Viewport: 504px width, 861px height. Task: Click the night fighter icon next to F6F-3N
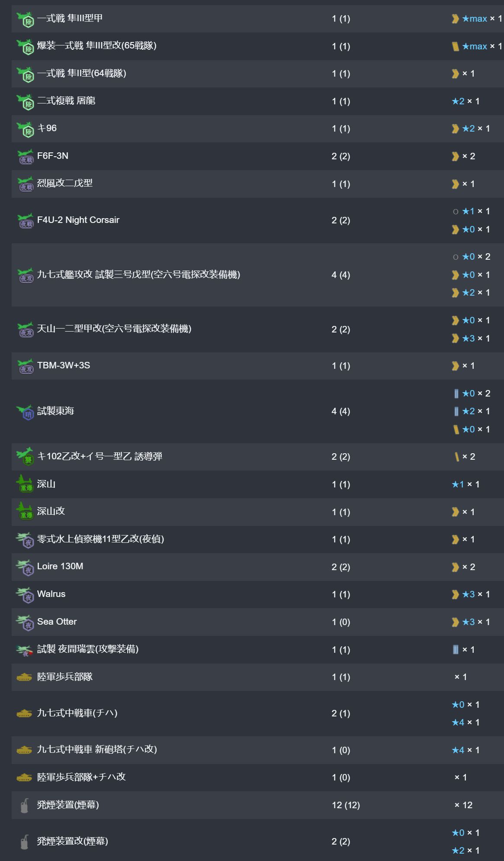25,156
